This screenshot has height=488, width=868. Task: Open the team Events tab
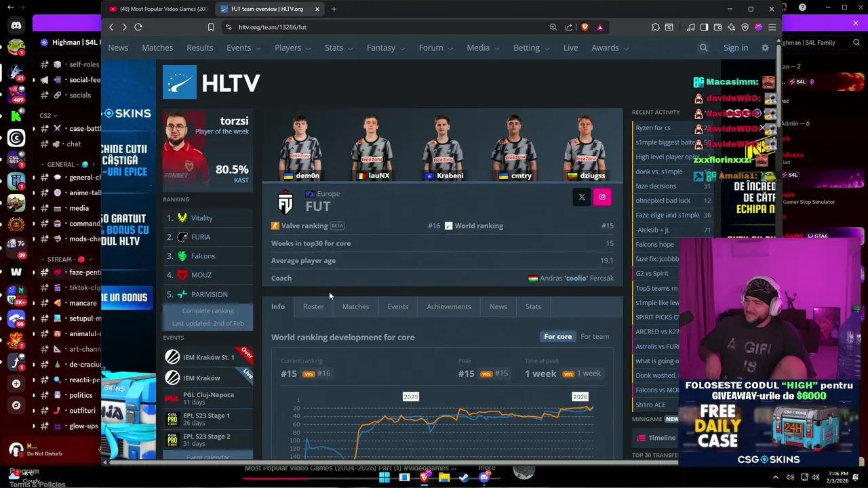point(397,306)
